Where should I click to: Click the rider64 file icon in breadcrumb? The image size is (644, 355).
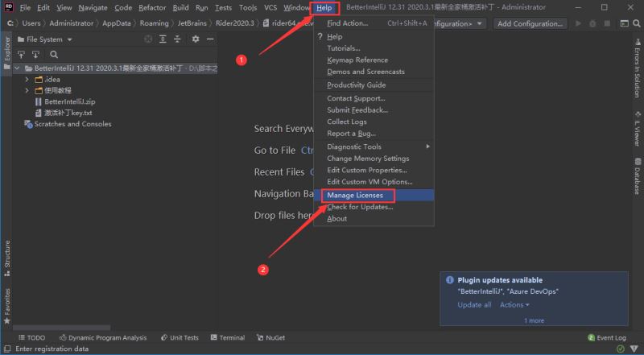(266, 23)
